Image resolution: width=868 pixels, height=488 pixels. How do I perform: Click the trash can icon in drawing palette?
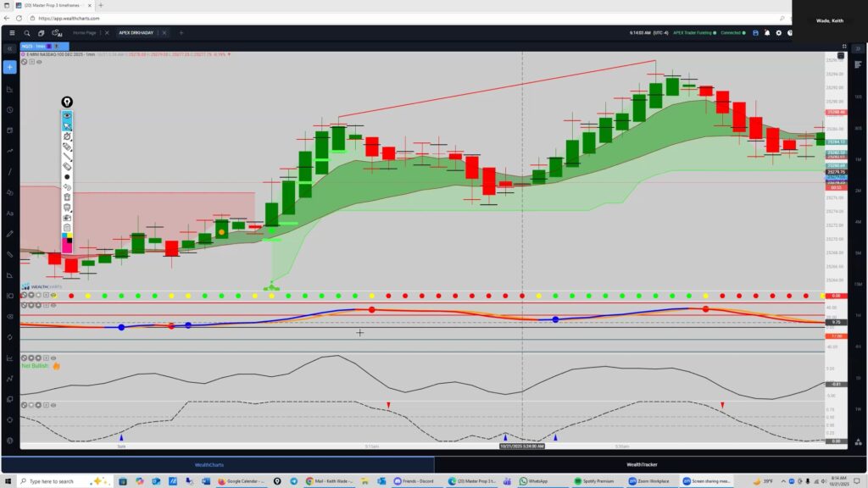coord(67,197)
